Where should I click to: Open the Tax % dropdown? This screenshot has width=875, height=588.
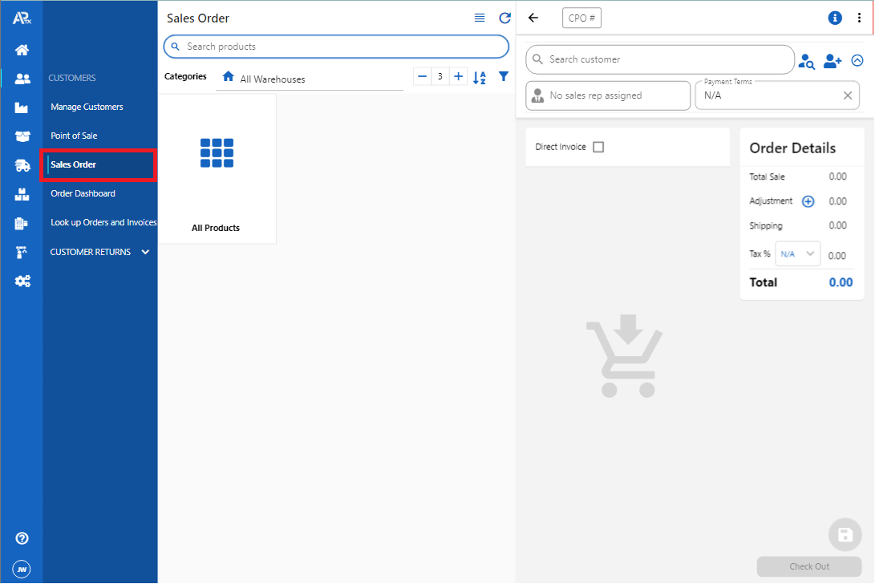tap(797, 254)
